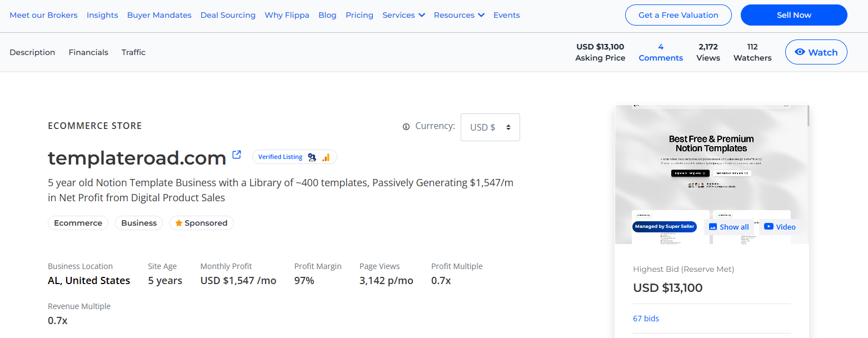Image resolution: width=868 pixels, height=338 pixels.
Task: Click the Google Analytics bar chart icon
Action: tap(326, 157)
